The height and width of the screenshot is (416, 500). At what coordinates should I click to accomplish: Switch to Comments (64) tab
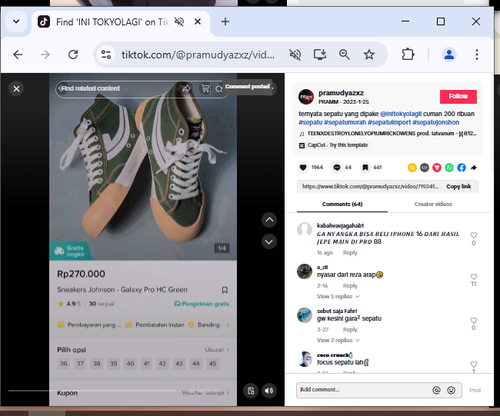(x=342, y=204)
